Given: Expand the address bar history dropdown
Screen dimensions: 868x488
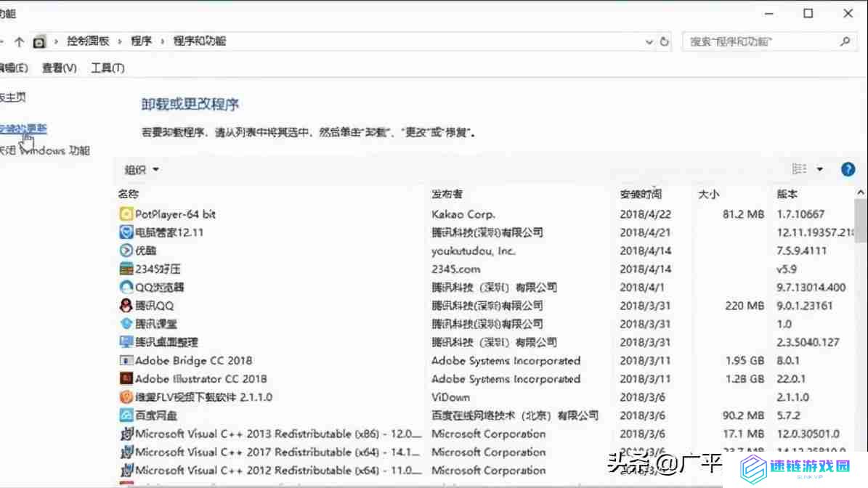Looking at the screenshot, I should pyautogui.click(x=649, y=41).
